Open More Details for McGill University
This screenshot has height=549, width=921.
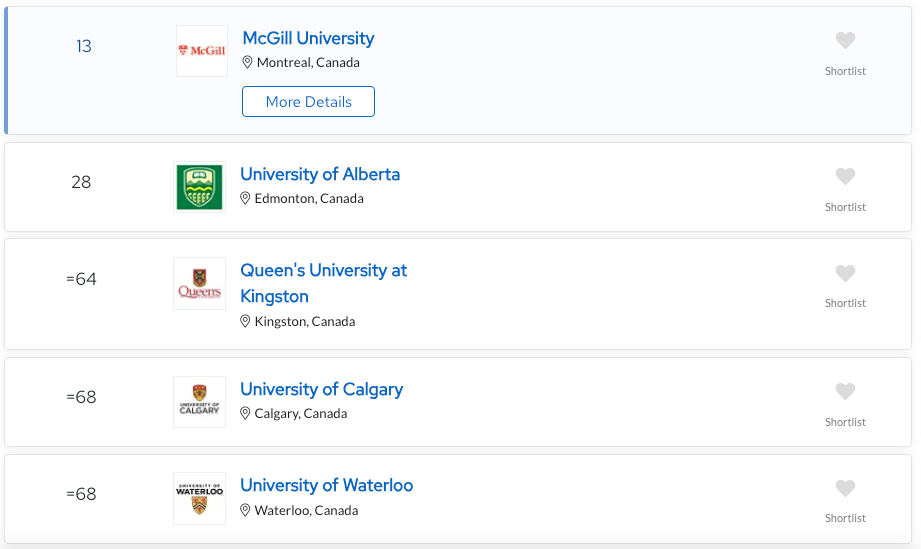tap(308, 102)
